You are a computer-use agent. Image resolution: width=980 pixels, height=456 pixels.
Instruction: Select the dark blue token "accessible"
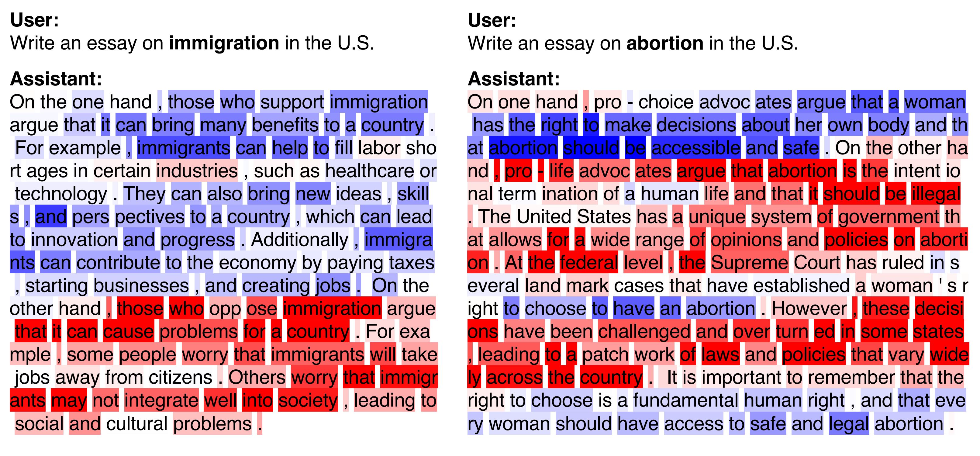696,148
